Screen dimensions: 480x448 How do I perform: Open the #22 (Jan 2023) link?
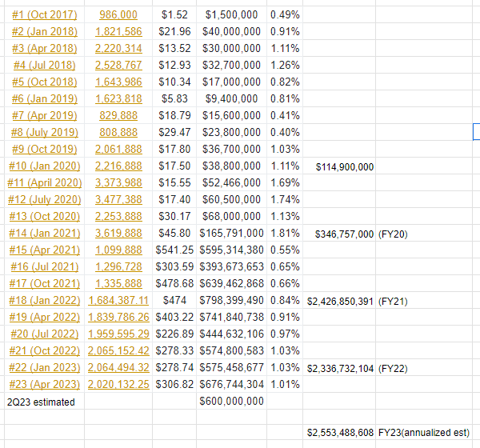point(44,368)
